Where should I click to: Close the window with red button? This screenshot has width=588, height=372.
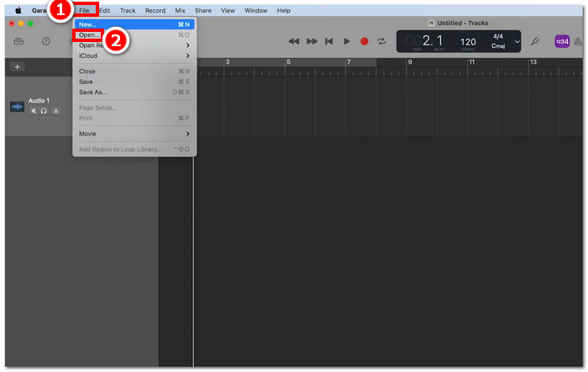point(12,24)
